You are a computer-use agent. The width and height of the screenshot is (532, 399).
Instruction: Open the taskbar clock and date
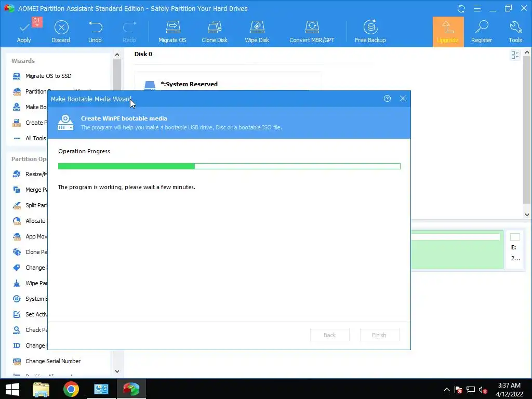pyautogui.click(x=509, y=390)
